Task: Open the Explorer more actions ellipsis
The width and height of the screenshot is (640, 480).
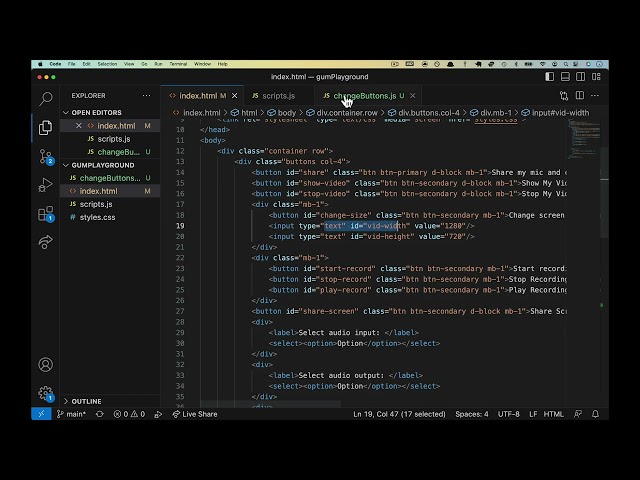Action: [146, 96]
